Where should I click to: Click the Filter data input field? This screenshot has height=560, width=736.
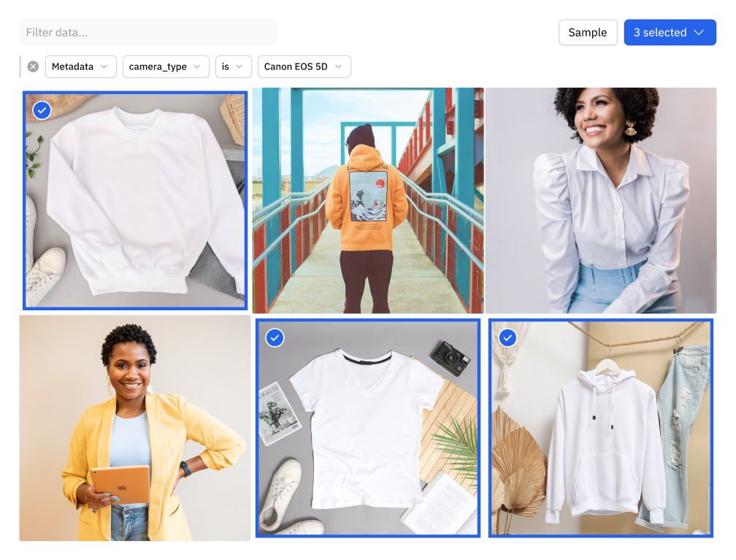146,32
